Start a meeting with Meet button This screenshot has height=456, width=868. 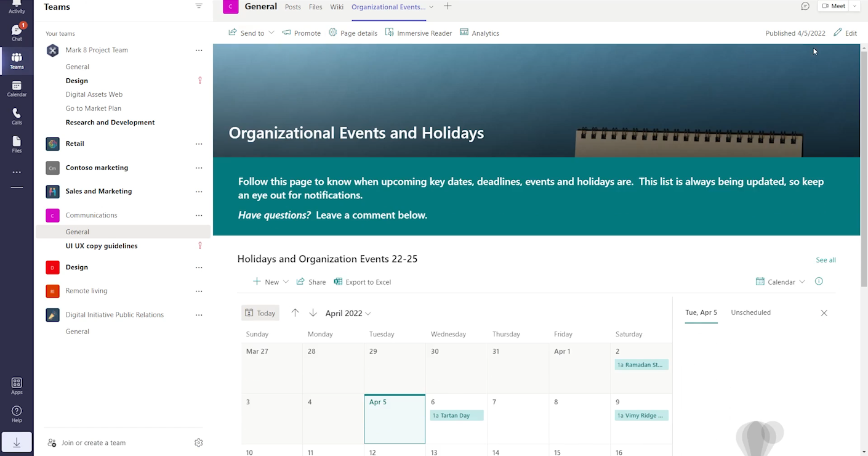834,6
